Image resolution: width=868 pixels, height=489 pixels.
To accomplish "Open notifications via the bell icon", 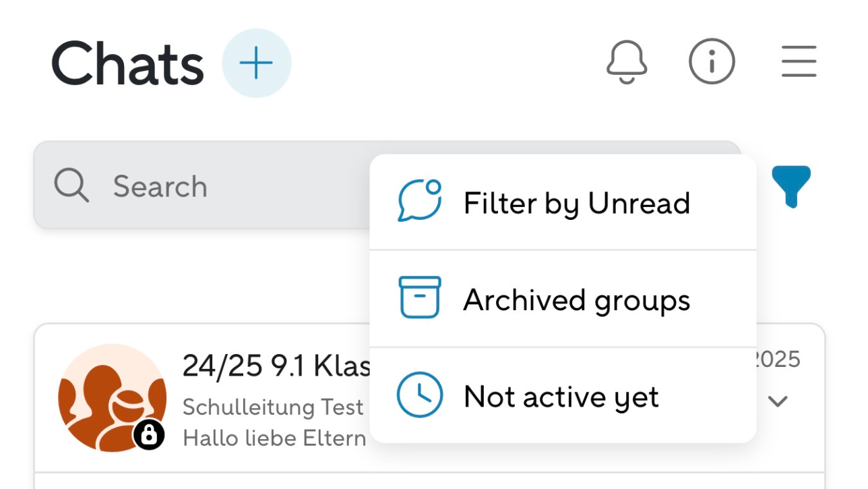I will (627, 62).
